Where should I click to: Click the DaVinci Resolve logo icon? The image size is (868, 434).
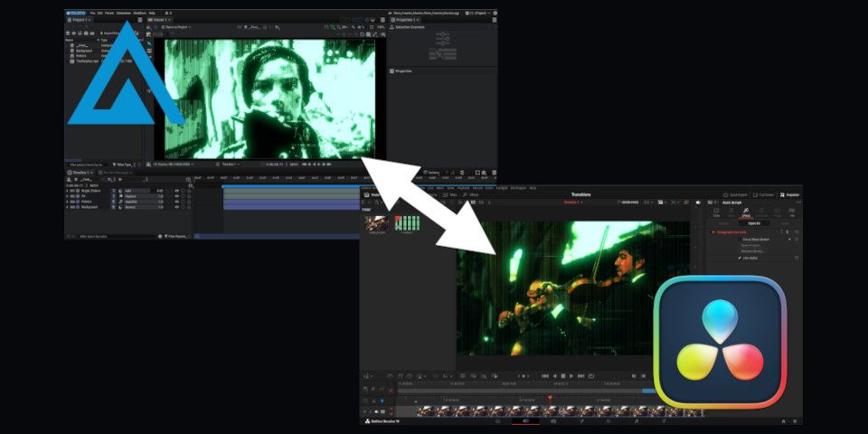click(720, 341)
